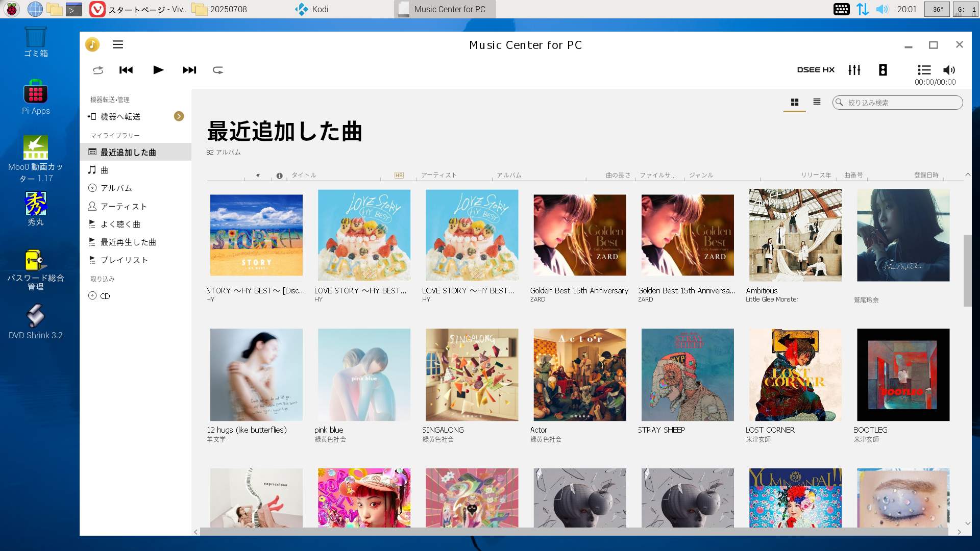Expand the 機器へ転送 arrow button
The height and width of the screenshot is (551, 980).
[179, 116]
